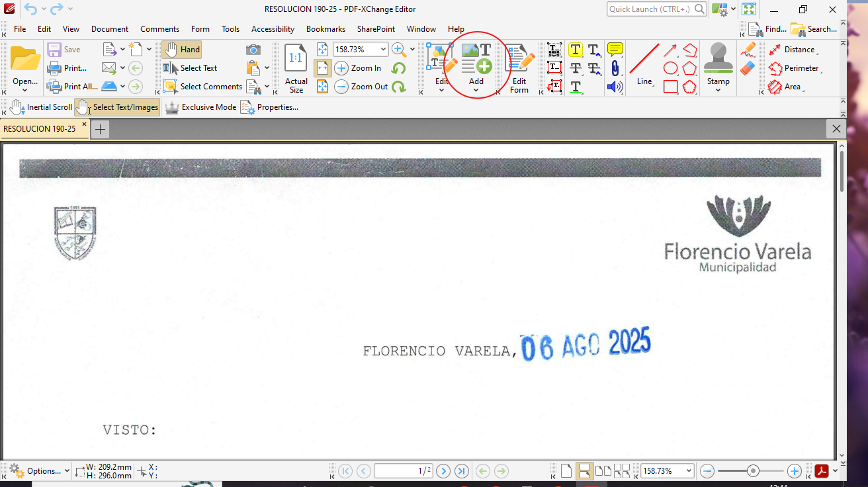Choose the Rectangle annotation tool
This screenshot has width=868, height=487.
pyautogui.click(x=670, y=87)
